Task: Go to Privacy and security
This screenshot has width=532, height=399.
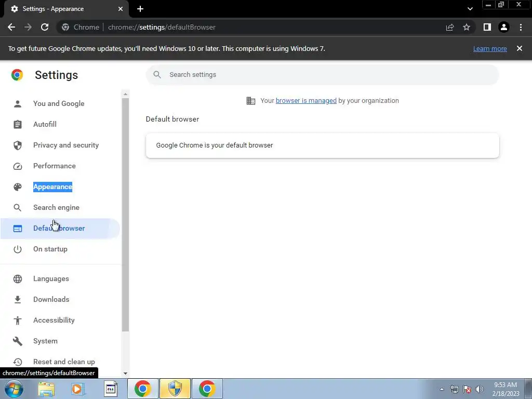Action: [66, 145]
